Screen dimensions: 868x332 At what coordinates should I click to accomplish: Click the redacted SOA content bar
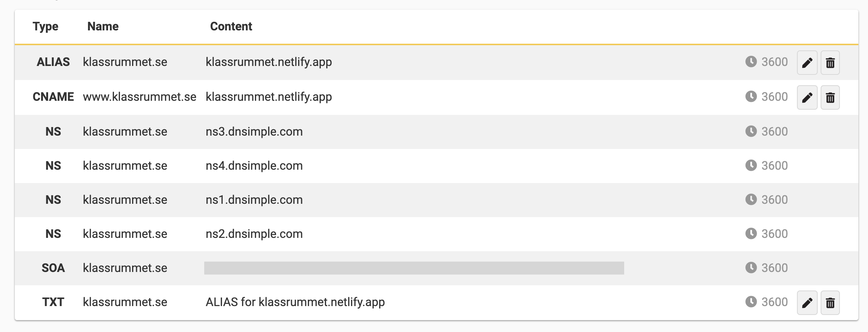point(414,268)
